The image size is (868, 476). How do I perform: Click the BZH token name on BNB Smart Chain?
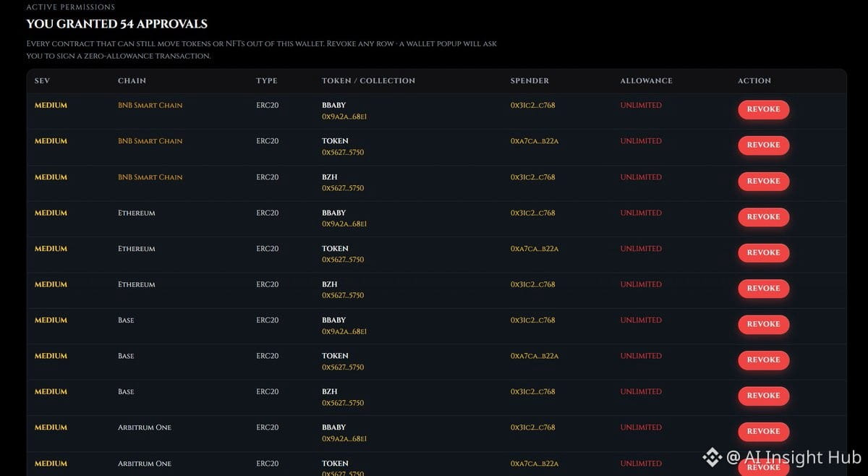[x=329, y=177]
